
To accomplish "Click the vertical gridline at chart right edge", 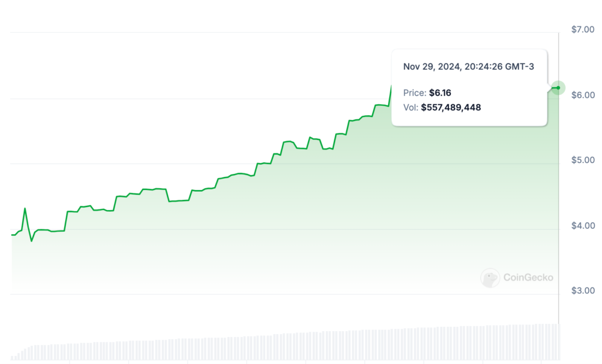I will (560, 176).
